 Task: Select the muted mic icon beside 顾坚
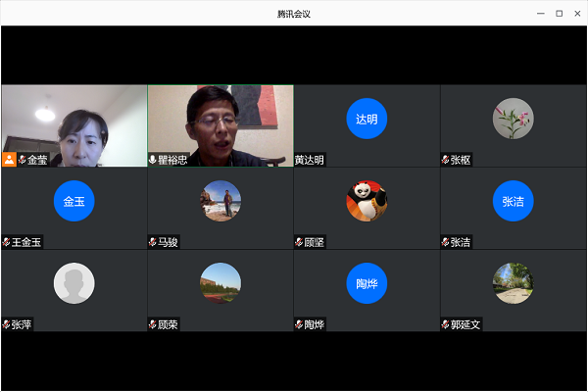click(x=299, y=242)
